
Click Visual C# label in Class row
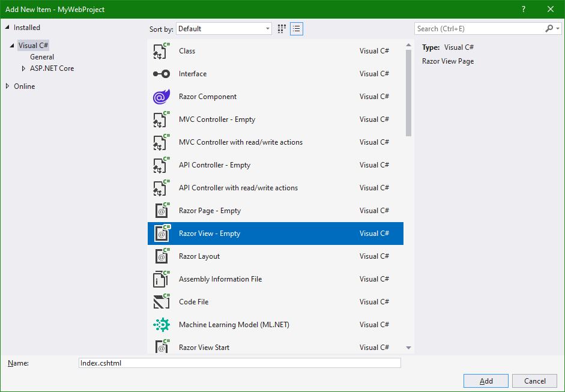pos(374,51)
